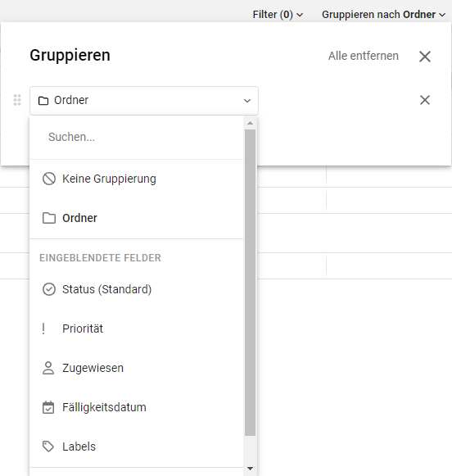Screen dimensions: 452x476
Task: Click the scrollbar down arrow
Action: [x=250, y=469]
